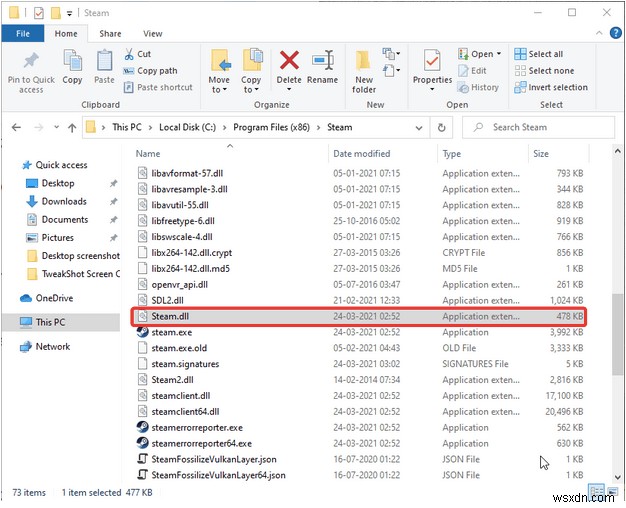This screenshot has width=626, height=508.
Task: Switch to the View ribbon tab
Action: pos(153,34)
